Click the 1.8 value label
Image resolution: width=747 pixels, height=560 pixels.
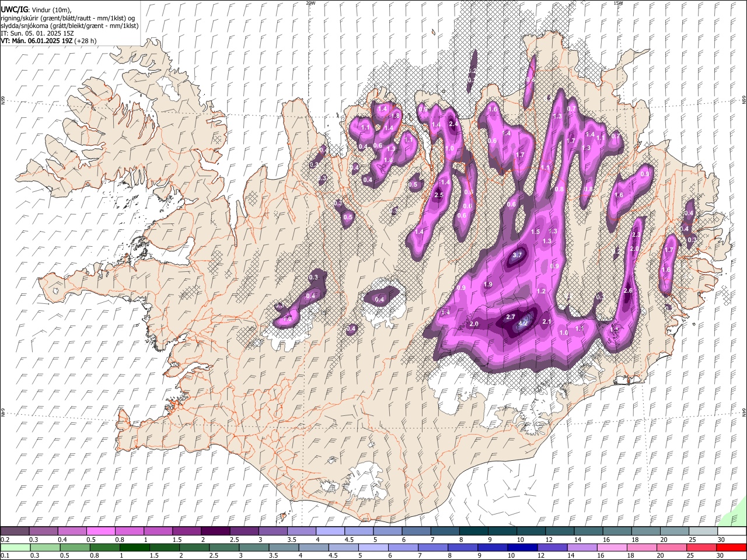(395, 116)
